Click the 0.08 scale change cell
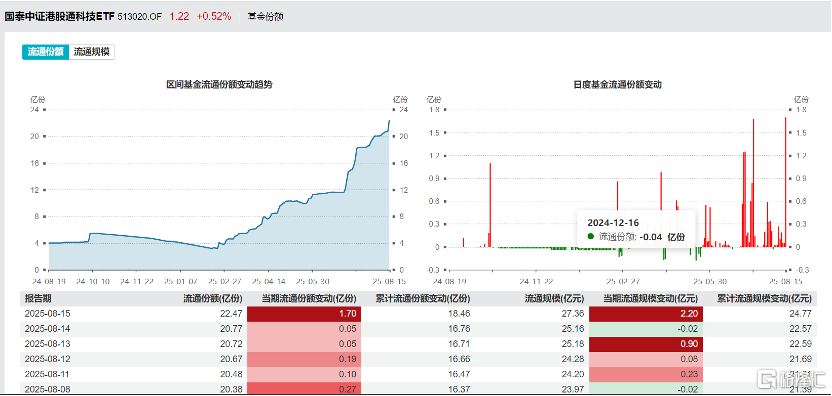Image resolution: width=832 pixels, height=396 pixels. pos(646,359)
